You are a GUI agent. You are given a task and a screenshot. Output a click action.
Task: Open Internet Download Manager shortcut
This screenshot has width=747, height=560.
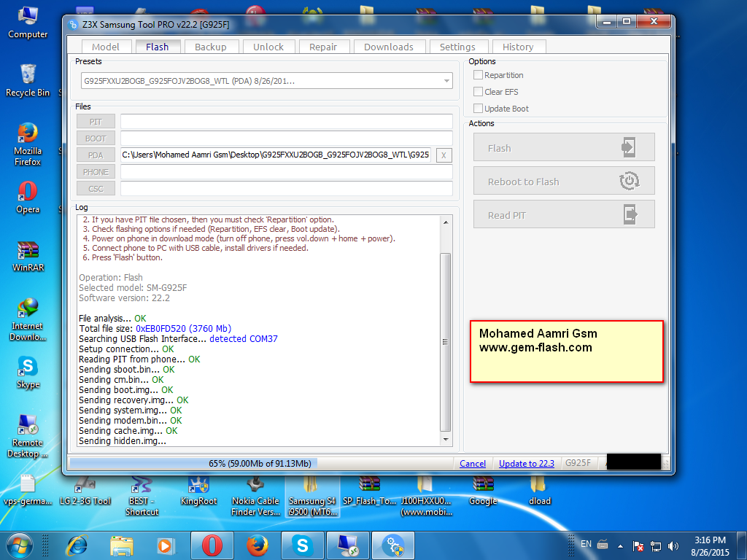pos(28,319)
